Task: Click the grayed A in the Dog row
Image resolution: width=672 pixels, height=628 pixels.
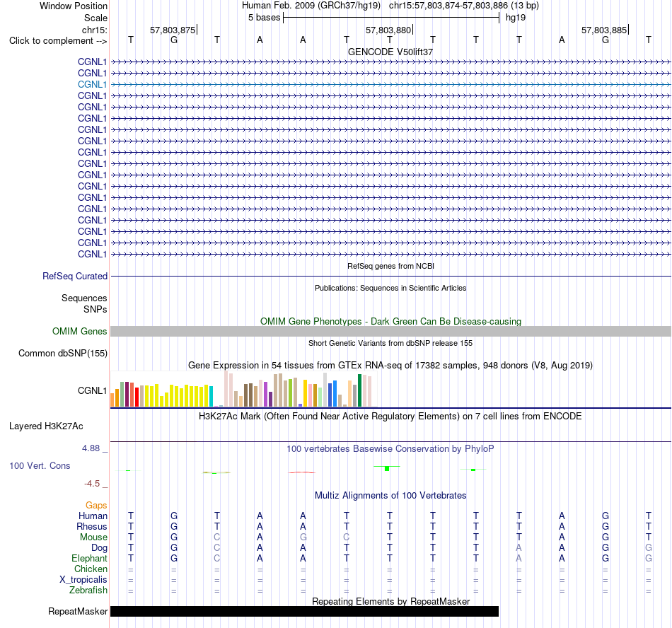Action: coord(519,548)
